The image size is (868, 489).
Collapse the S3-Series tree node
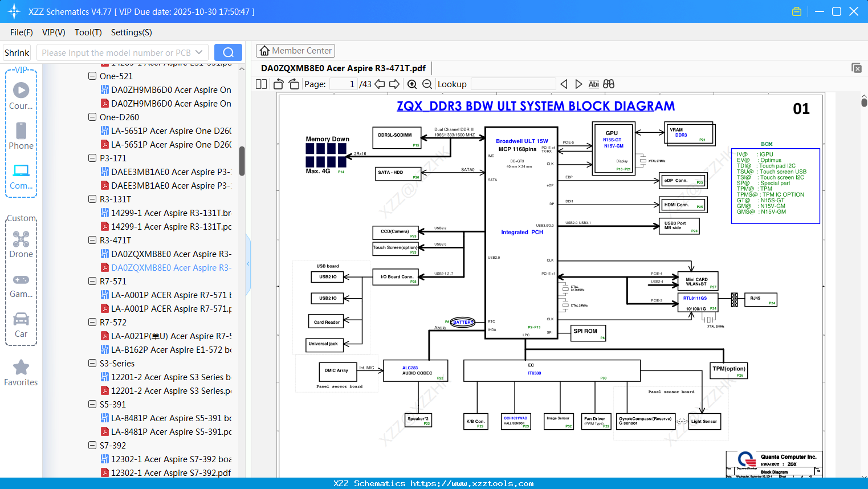tap(92, 363)
